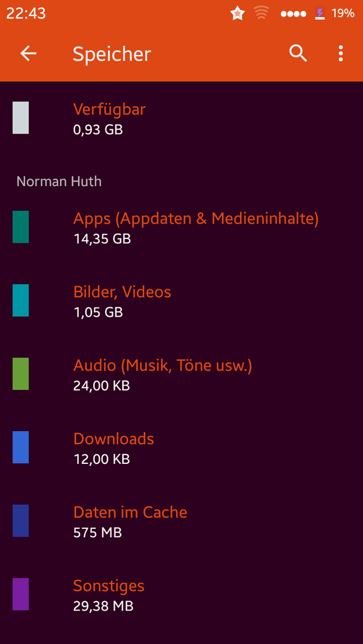
Task: Click the grey Verfügbar color swatch
Action: tap(20, 118)
